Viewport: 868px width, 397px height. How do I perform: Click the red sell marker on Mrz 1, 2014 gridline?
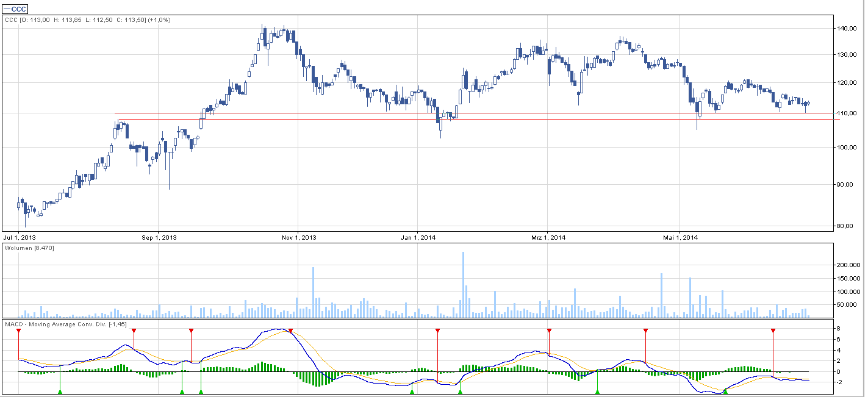tap(549, 331)
